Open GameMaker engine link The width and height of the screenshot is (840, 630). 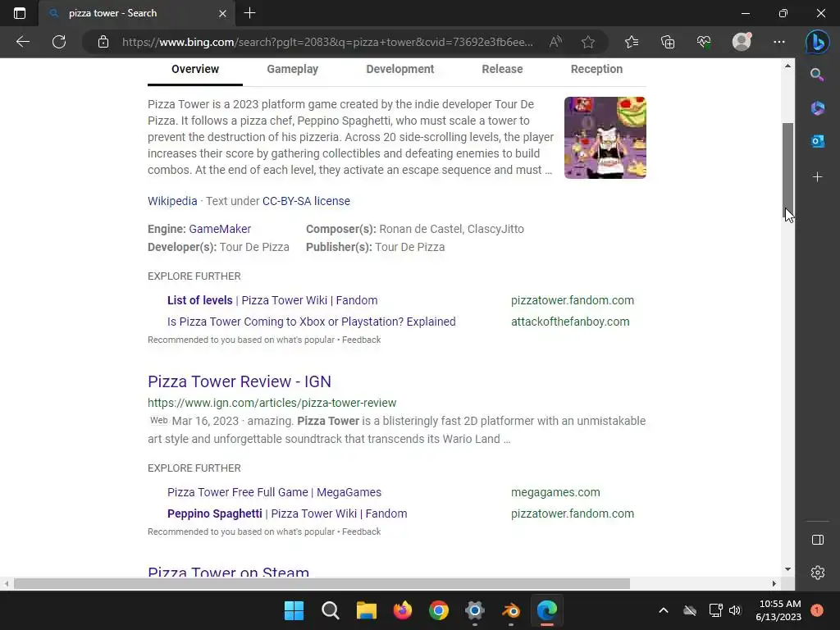220,229
